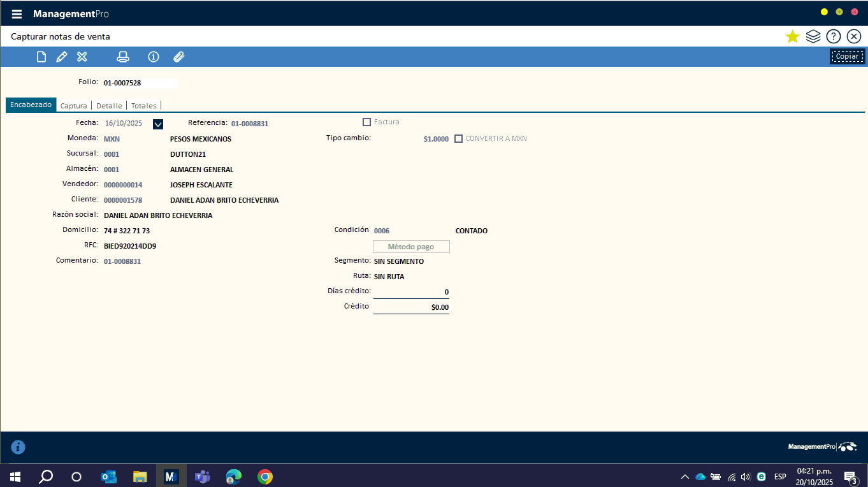Toggle the CONVERTIR A MXN checkbox
This screenshot has height=487, width=868.
click(458, 138)
